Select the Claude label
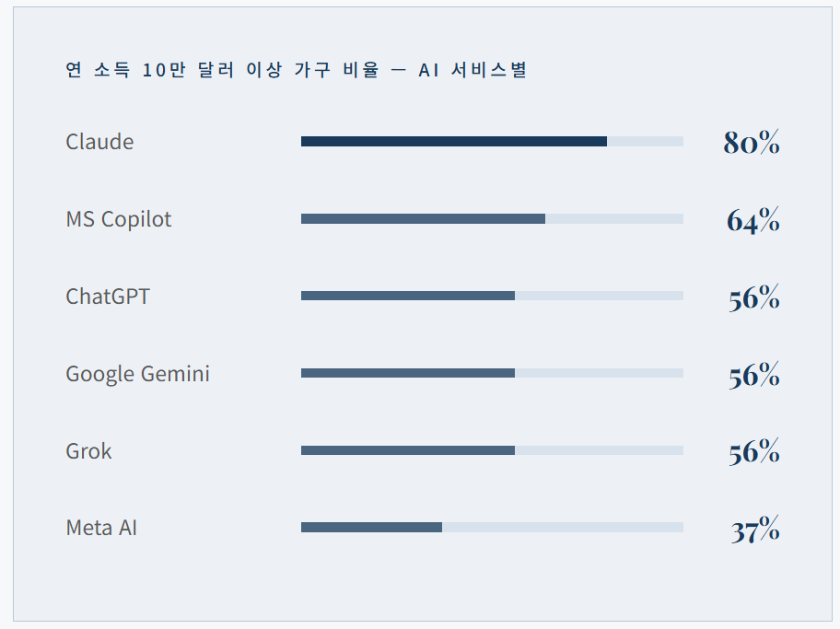840x629 pixels. (x=99, y=142)
